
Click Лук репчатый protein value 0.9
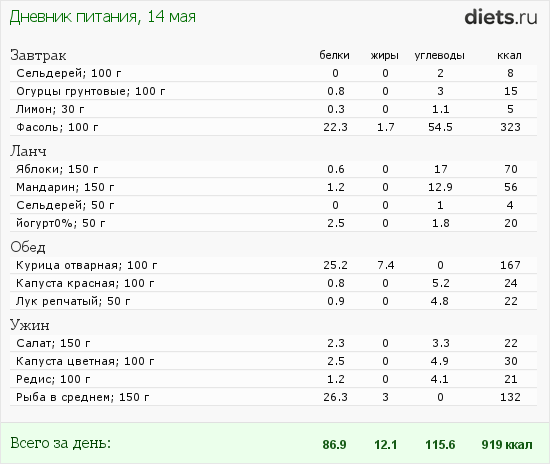point(336,301)
